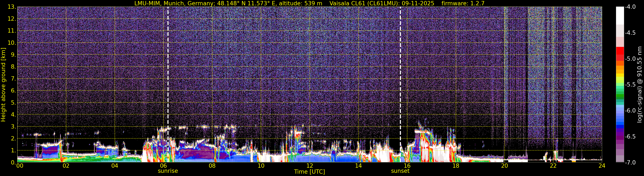
Task: Click the red band on colorbar
Action: point(620,54)
